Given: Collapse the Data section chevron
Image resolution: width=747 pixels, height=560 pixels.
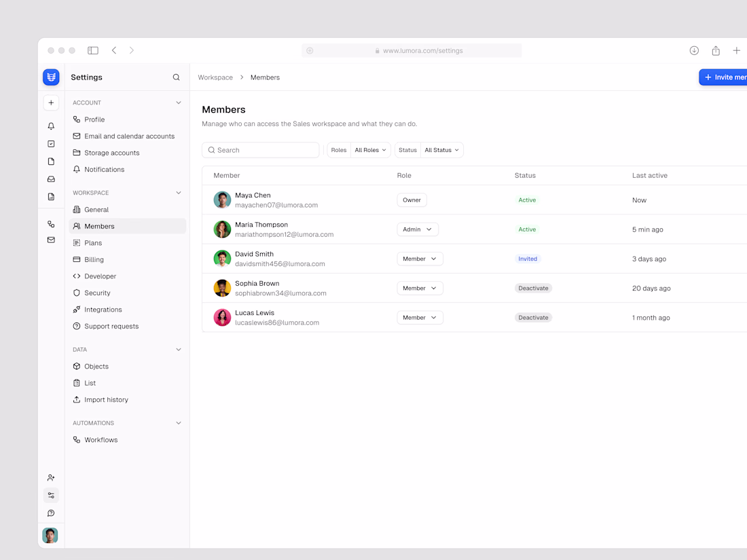Looking at the screenshot, I should [179, 350].
